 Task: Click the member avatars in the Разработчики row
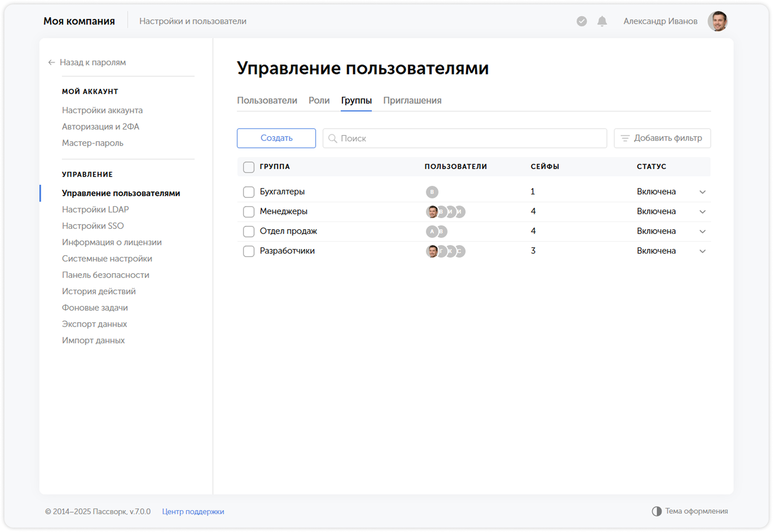445,251
